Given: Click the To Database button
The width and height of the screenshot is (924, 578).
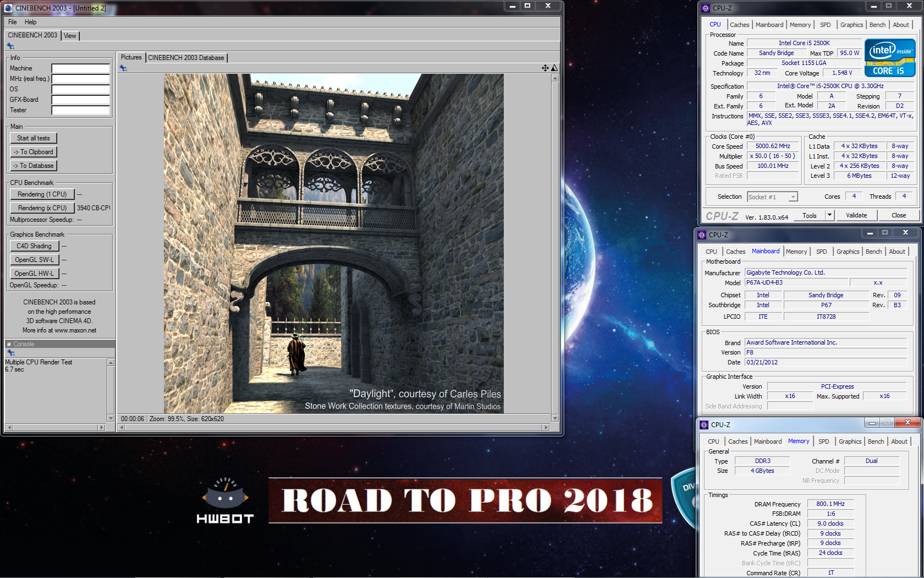Looking at the screenshot, I should coord(34,166).
